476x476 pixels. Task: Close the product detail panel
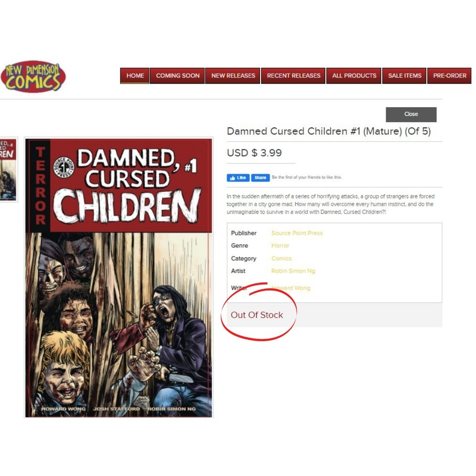point(411,115)
